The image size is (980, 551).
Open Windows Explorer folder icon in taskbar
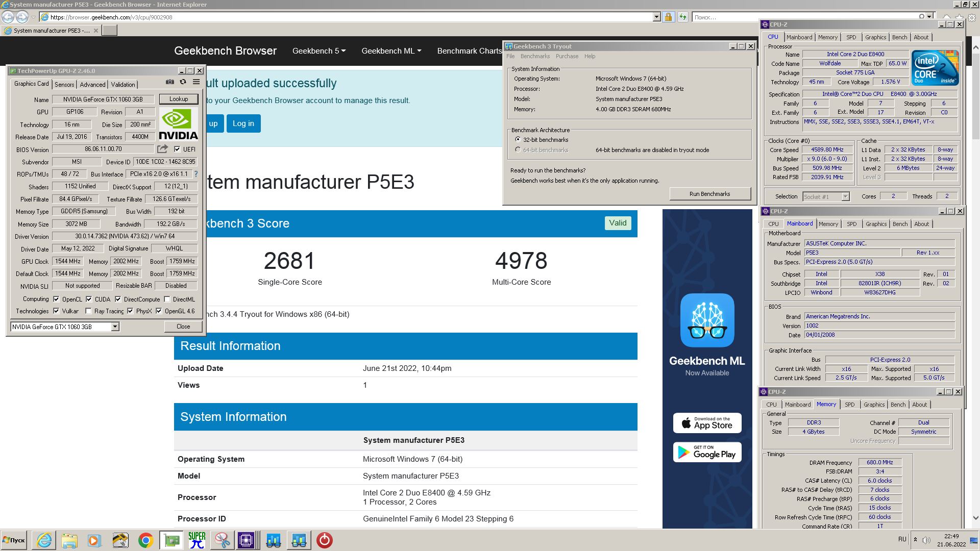(x=69, y=540)
